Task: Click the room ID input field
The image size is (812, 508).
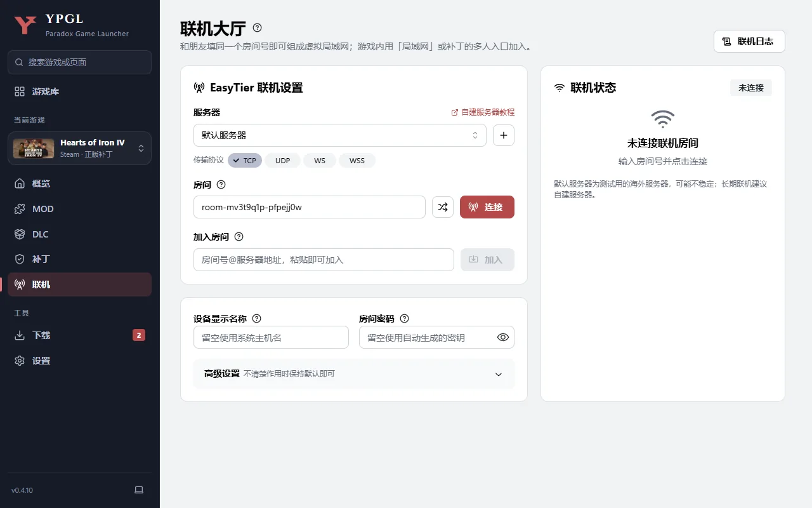Action: point(310,207)
